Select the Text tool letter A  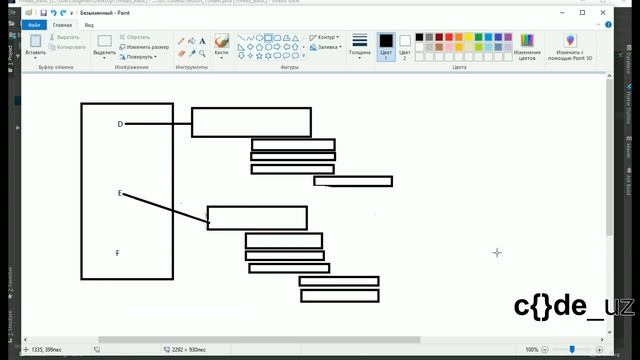[202, 41]
